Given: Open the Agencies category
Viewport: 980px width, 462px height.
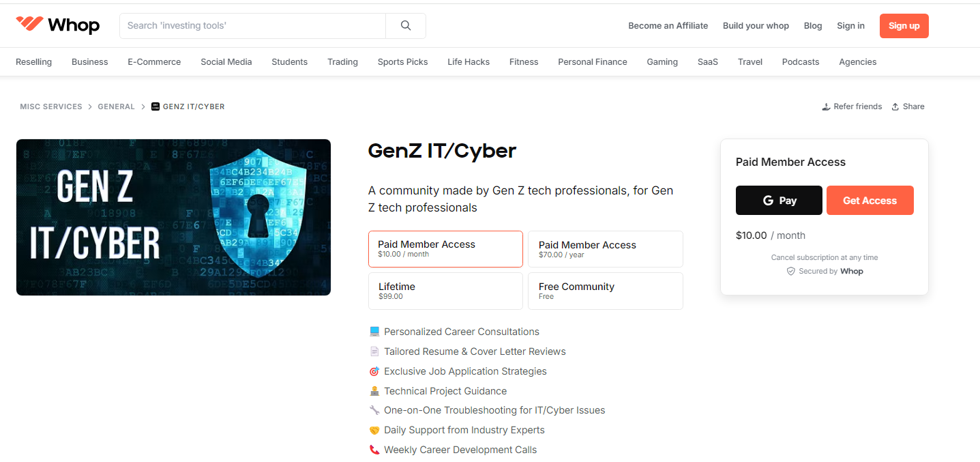Looking at the screenshot, I should [x=858, y=62].
